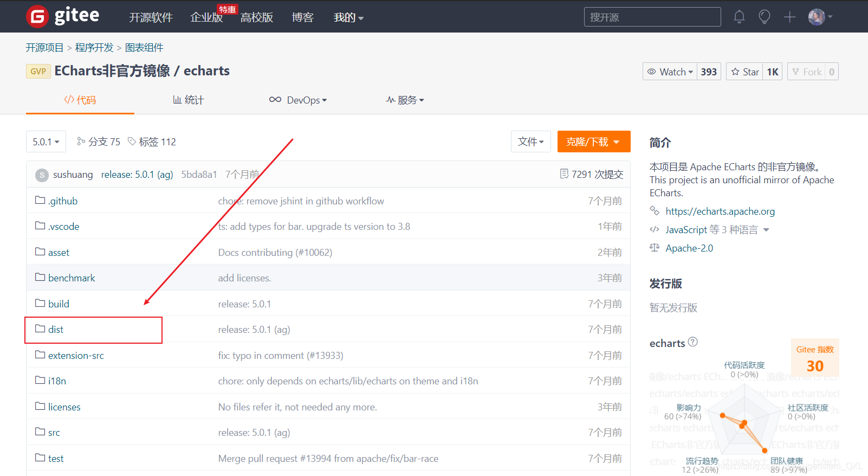Viewport: 868px width, 476px height.
Task: Open the 'Merge pull request #13994' commit message
Action: coord(328,459)
